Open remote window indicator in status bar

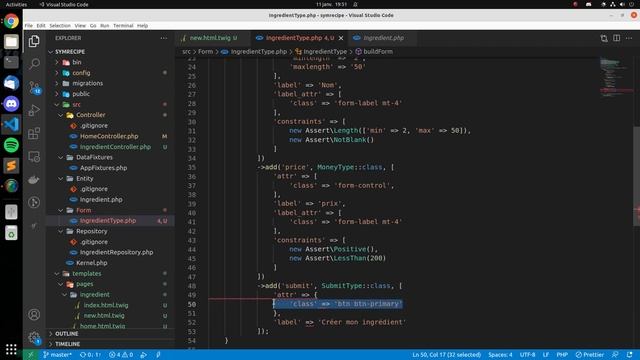(x=30, y=355)
